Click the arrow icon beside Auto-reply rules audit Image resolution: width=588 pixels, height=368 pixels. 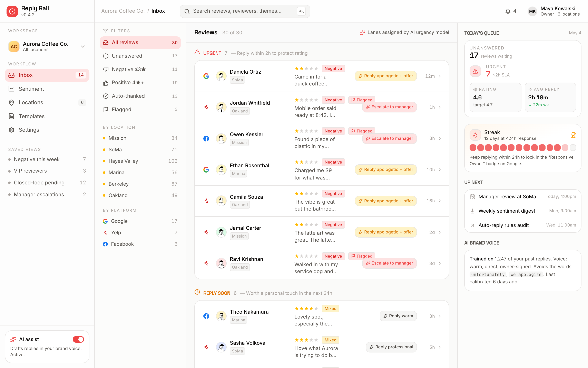click(x=472, y=225)
